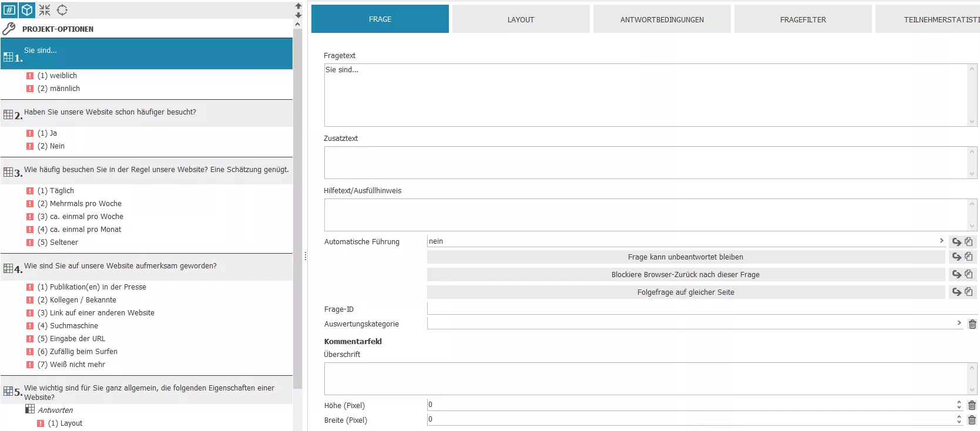
Task: Open the Antwortbedingungen tab
Action: 662,19
